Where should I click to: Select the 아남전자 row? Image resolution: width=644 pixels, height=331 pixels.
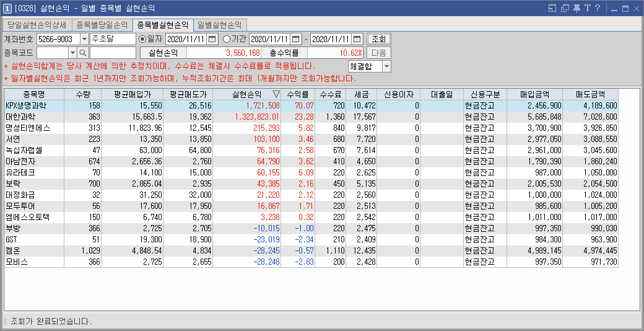pos(311,162)
